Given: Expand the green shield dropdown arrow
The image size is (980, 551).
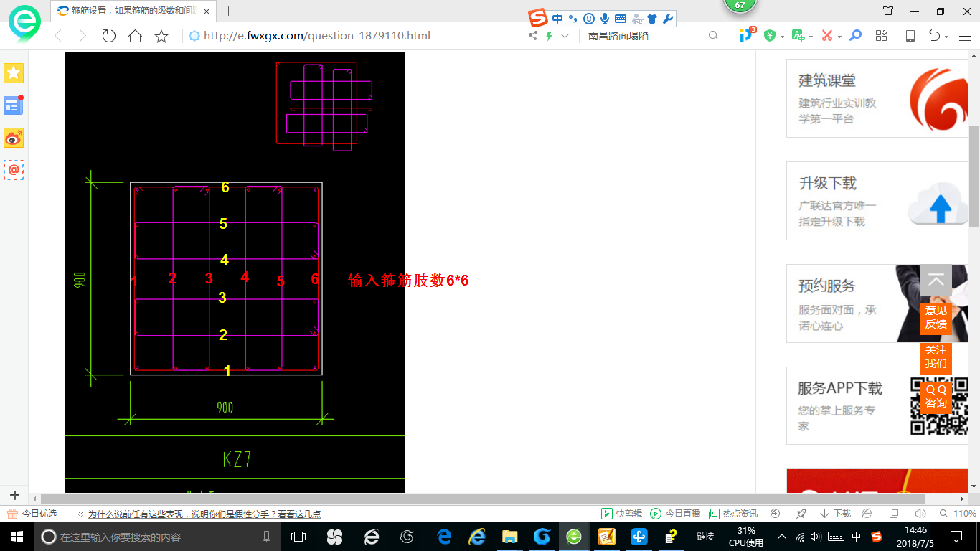Looking at the screenshot, I should pyautogui.click(x=783, y=37).
